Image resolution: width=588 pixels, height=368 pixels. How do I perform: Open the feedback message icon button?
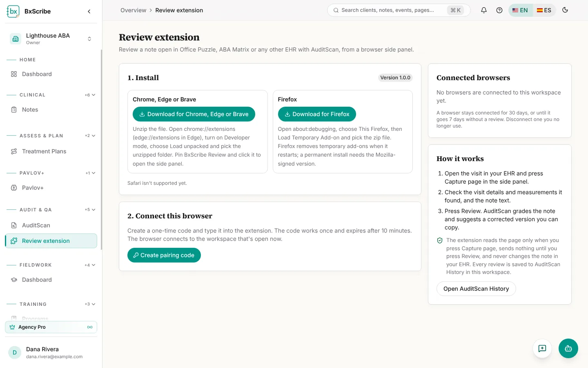pos(542,348)
